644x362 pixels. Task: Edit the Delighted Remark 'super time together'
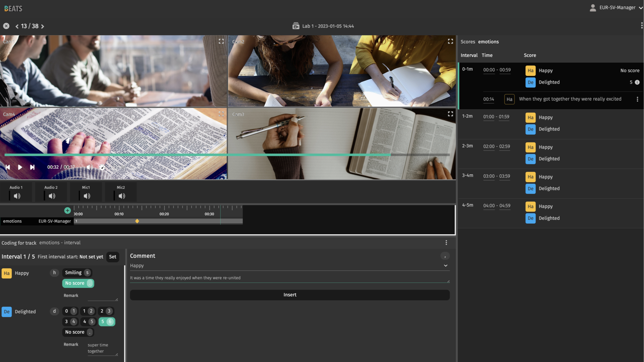click(103, 348)
